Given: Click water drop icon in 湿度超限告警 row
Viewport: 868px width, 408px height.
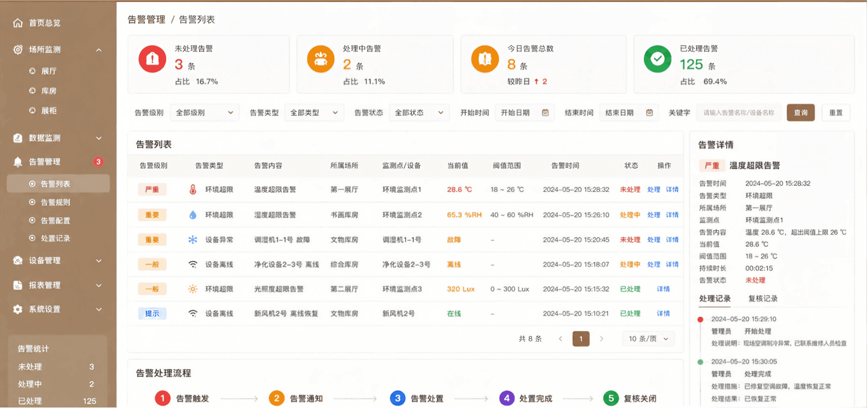Looking at the screenshot, I should click(193, 215).
